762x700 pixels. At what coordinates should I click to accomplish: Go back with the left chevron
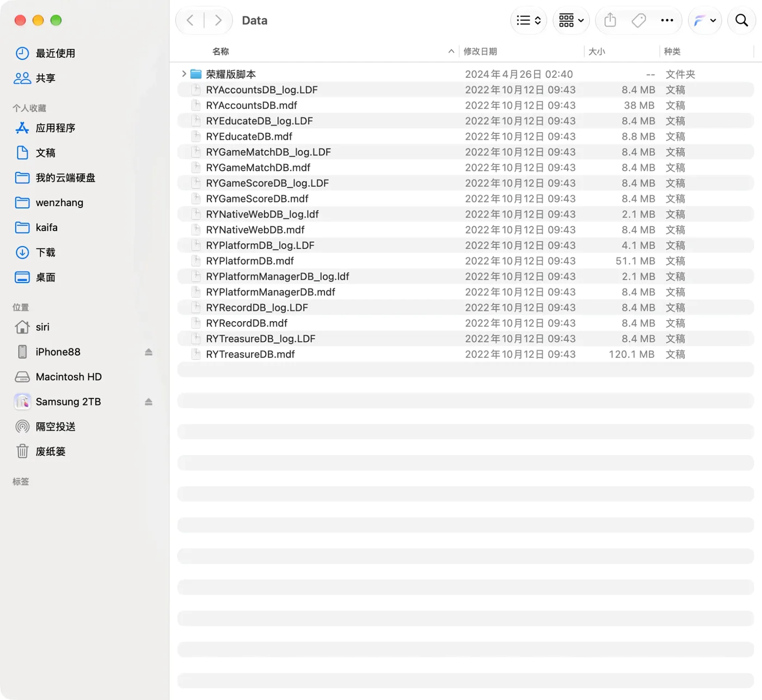click(190, 21)
